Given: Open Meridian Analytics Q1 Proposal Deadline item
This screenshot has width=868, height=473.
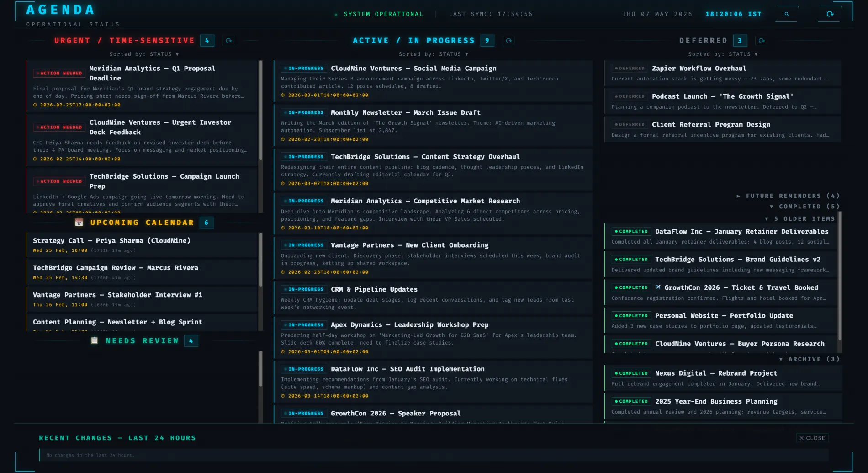Looking at the screenshot, I should pyautogui.click(x=142, y=86).
